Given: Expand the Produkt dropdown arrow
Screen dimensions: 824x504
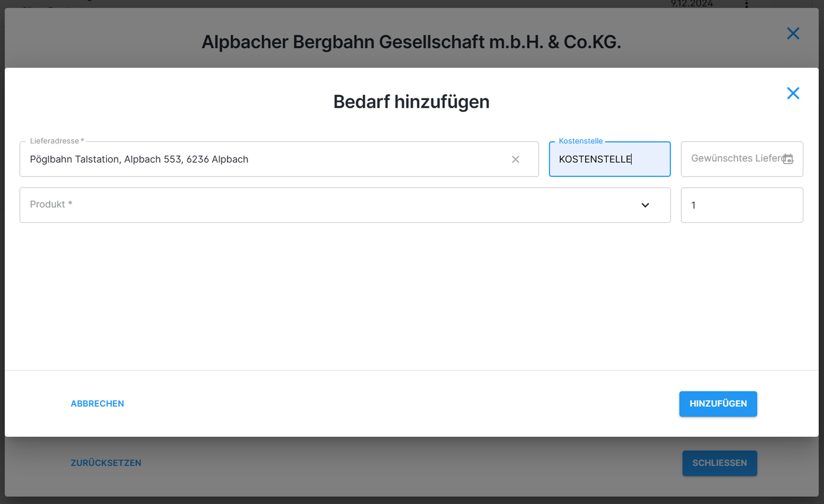Looking at the screenshot, I should click(645, 205).
